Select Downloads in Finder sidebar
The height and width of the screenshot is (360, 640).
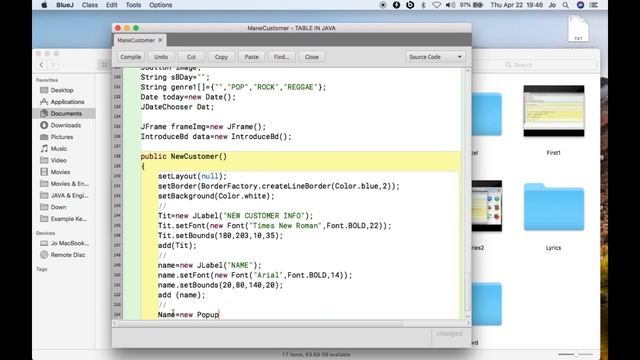pos(65,125)
